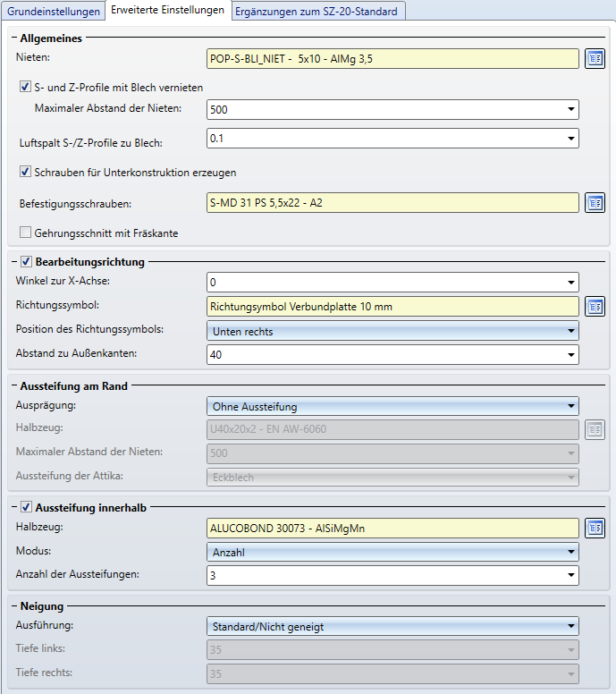Open Ergänzungen zum SZ-20-Standard tab
616x694 pixels.
316,12
